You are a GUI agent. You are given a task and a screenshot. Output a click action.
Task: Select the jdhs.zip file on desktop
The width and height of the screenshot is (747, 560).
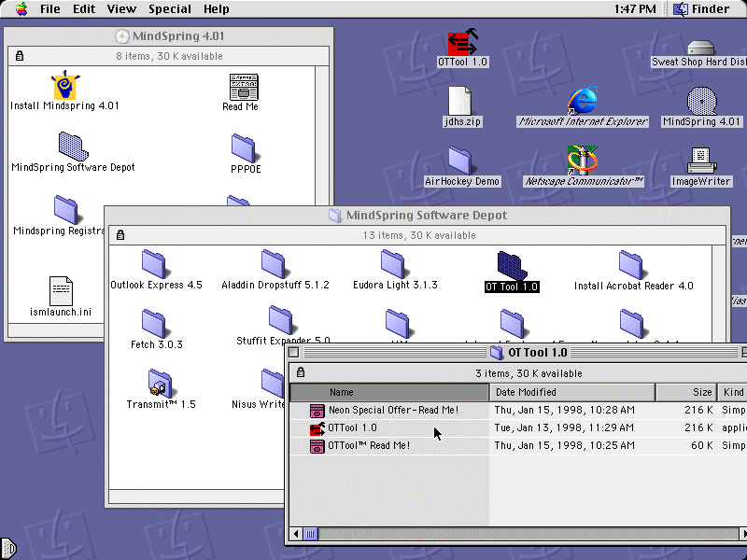[x=460, y=101]
